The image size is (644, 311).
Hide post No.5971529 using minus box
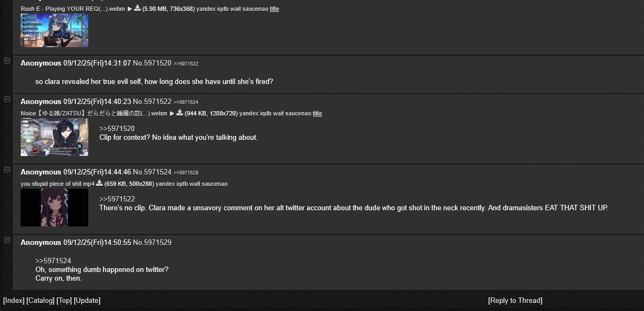click(7, 240)
